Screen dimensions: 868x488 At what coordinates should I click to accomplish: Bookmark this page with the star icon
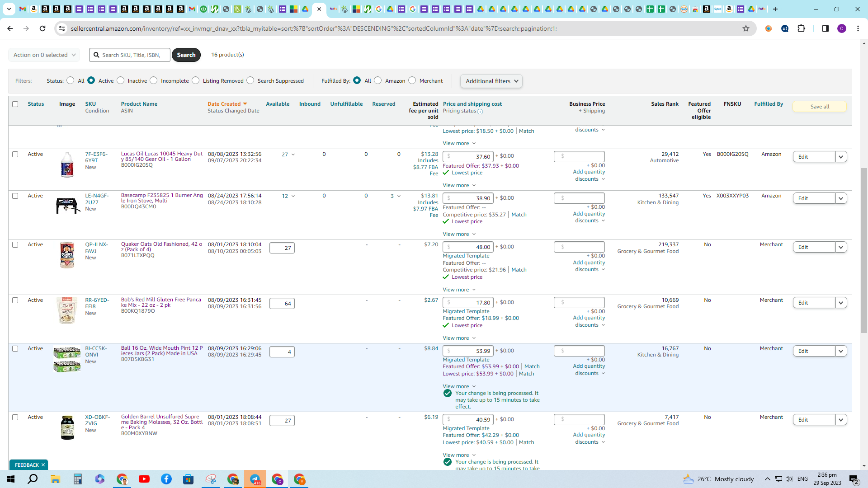[x=746, y=28]
